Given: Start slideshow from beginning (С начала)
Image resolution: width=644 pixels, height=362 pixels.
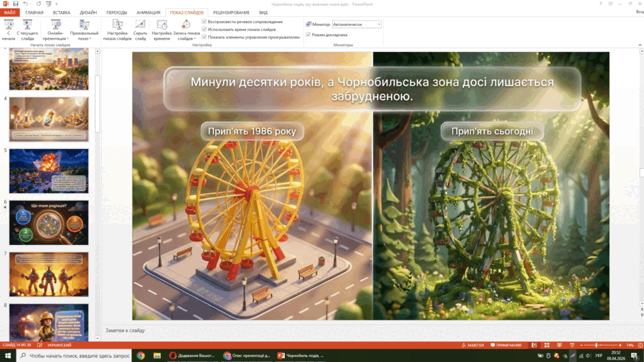Looking at the screenshot, I should pos(9,30).
